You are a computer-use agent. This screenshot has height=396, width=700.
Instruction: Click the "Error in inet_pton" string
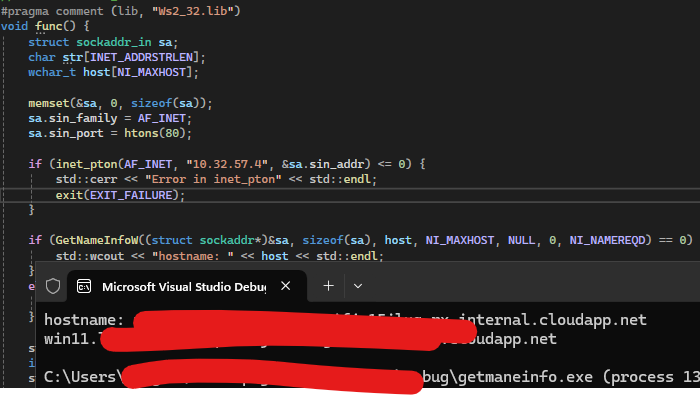pyautogui.click(x=213, y=179)
